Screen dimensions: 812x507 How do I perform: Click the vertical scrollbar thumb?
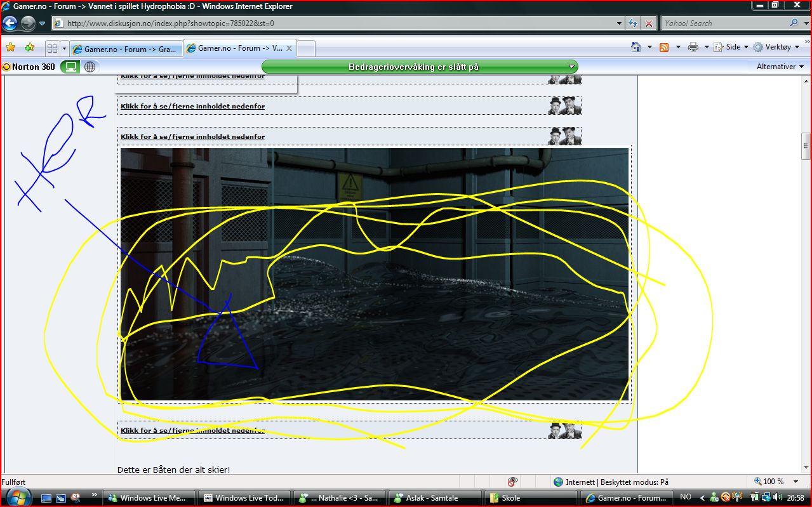pos(806,146)
